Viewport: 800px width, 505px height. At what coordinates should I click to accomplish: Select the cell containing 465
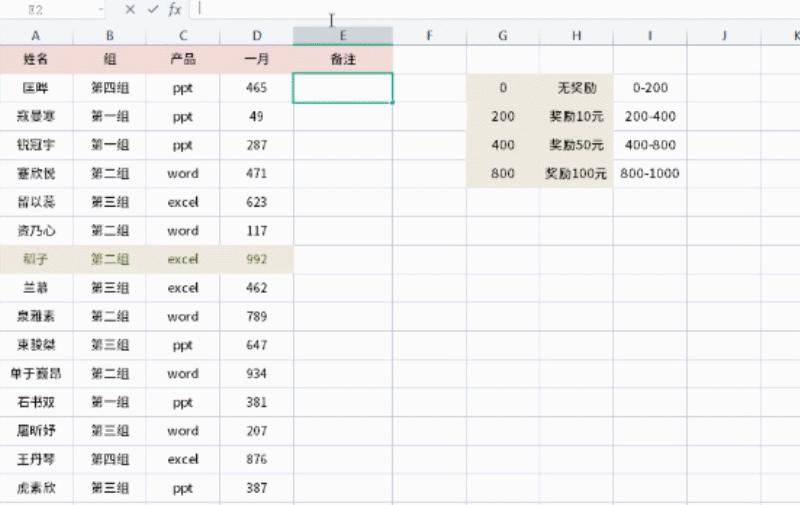click(257, 88)
